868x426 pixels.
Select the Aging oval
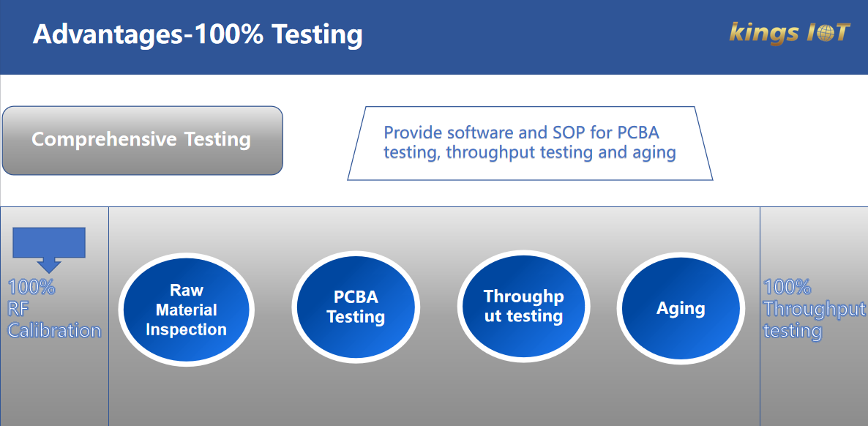681,308
